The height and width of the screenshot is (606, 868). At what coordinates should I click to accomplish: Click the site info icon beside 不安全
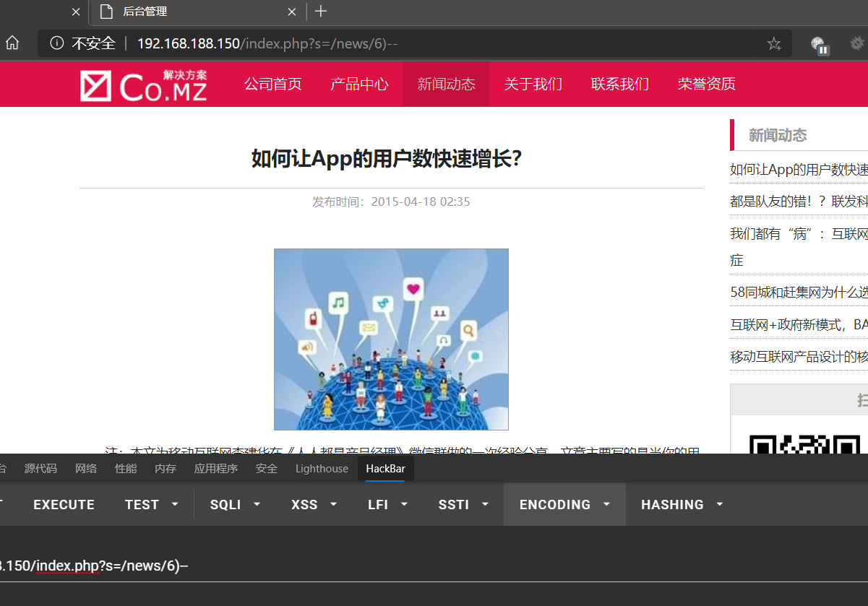[57, 44]
